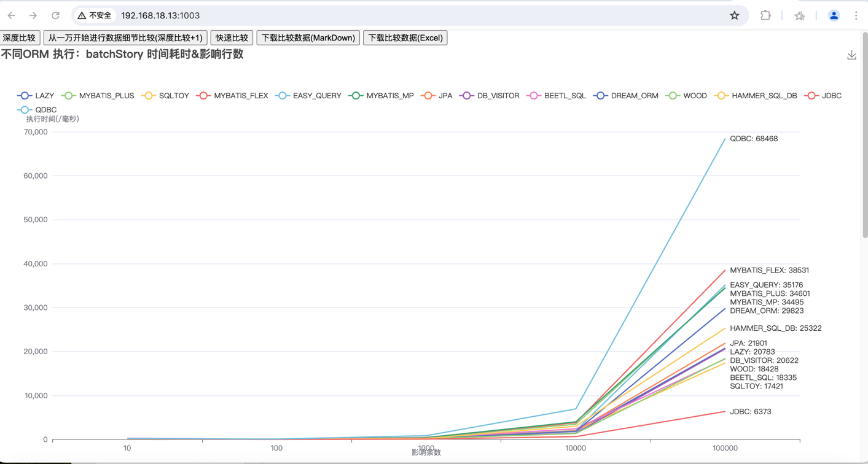Click the JDBC: 6373 label
This screenshot has height=464, width=868.
pos(751,412)
